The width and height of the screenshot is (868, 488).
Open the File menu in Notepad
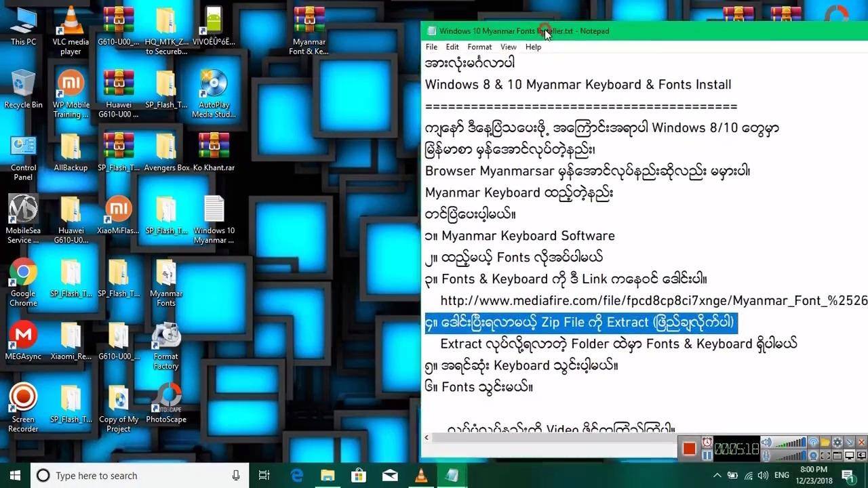click(431, 47)
